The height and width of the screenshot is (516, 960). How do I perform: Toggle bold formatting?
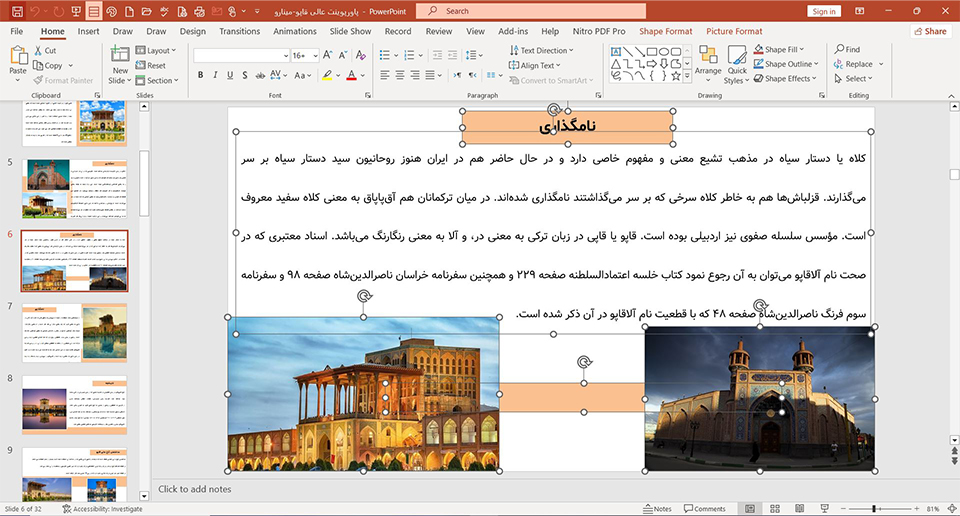click(200, 75)
